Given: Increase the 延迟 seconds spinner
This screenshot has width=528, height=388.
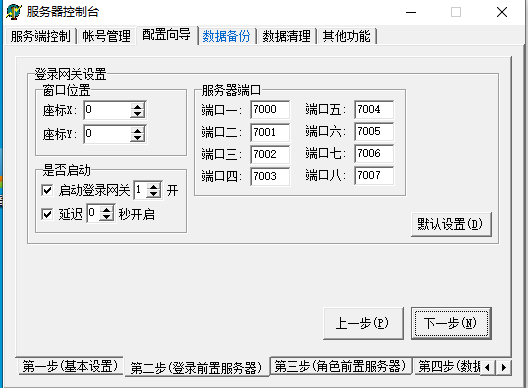Looking at the screenshot, I should (x=106, y=210).
